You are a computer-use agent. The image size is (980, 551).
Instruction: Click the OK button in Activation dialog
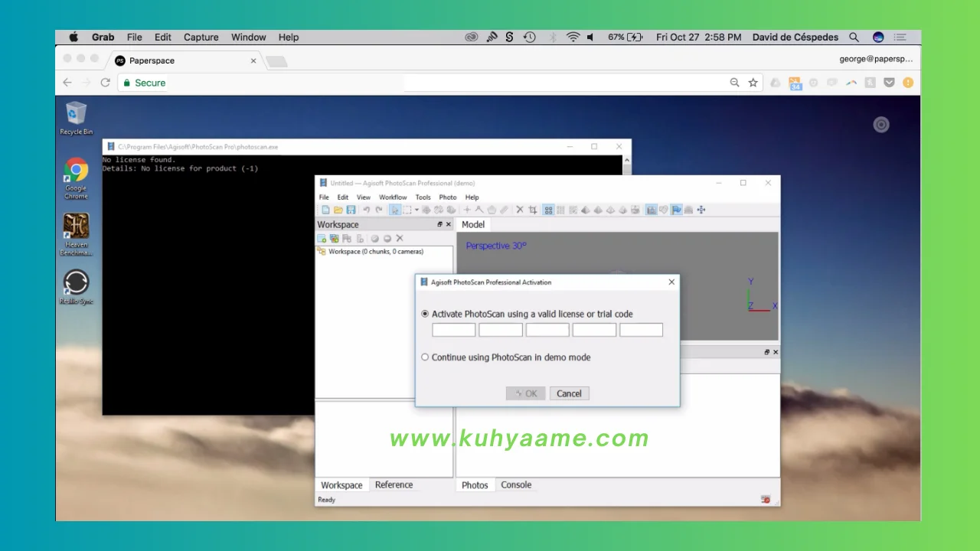(526, 393)
